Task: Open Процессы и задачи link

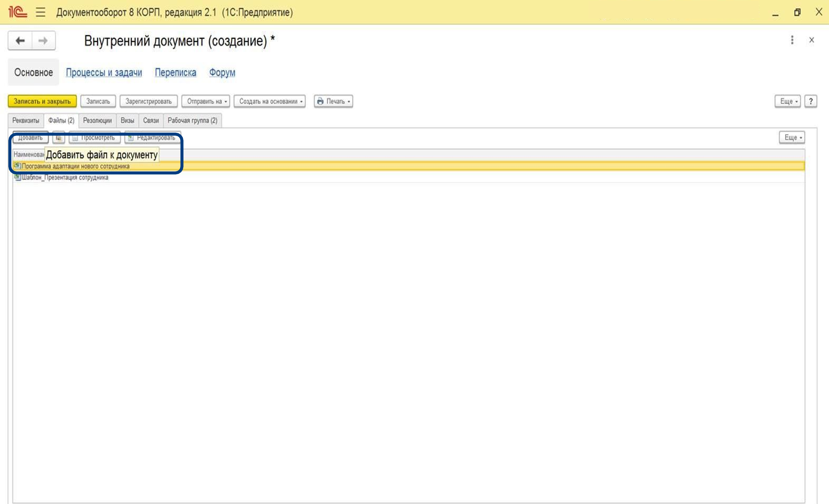Action: [104, 72]
